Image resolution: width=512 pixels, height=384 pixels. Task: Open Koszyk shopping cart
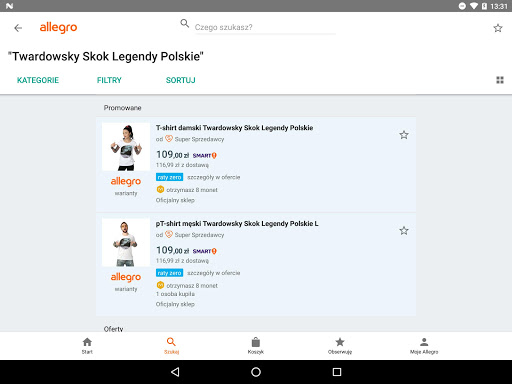pyautogui.click(x=256, y=346)
